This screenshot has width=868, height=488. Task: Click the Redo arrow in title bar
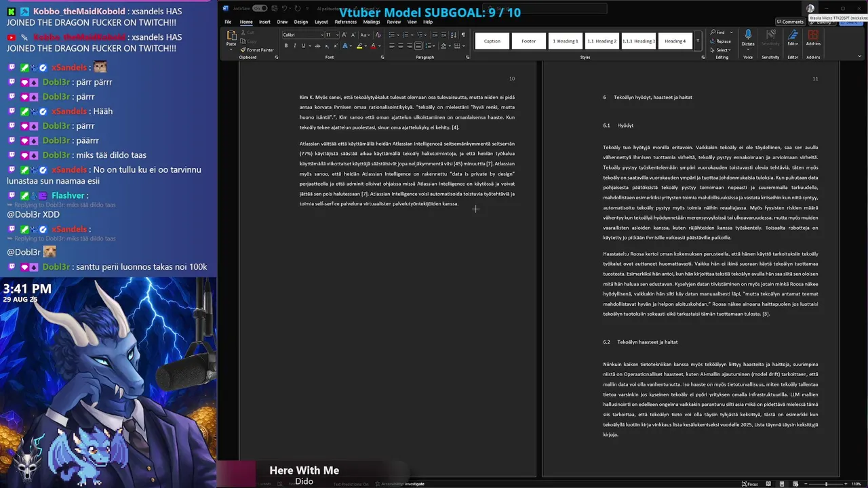298,8
